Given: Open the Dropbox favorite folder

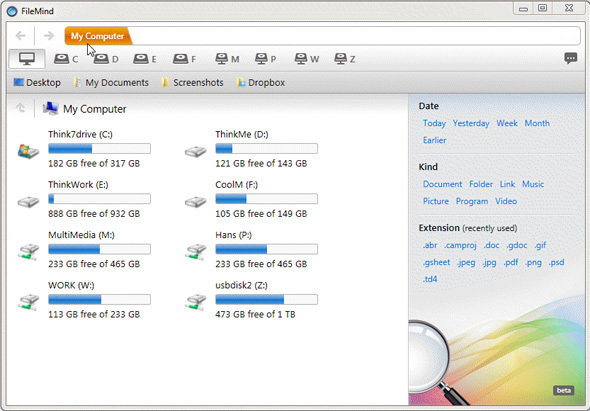Looking at the screenshot, I should (x=260, y=82).
